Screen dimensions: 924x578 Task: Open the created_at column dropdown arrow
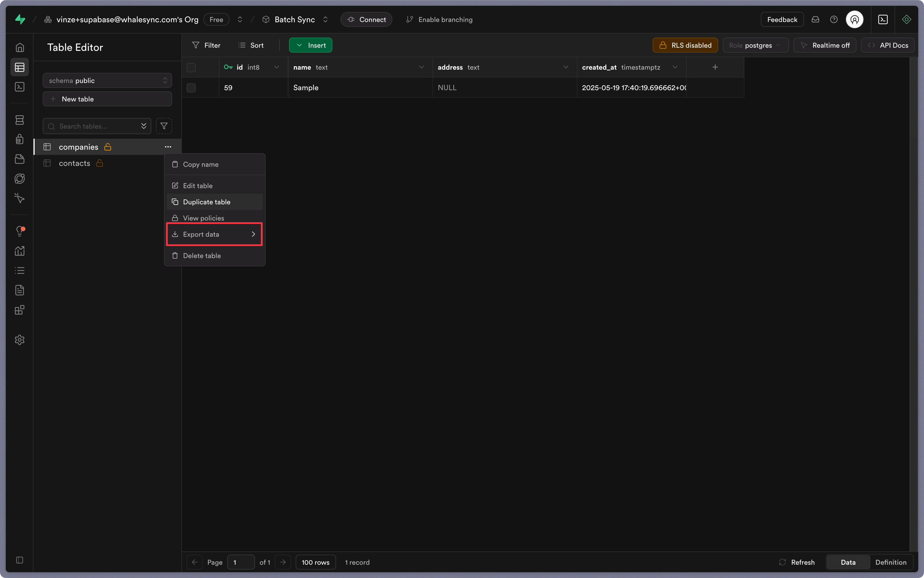coord(675,67)
